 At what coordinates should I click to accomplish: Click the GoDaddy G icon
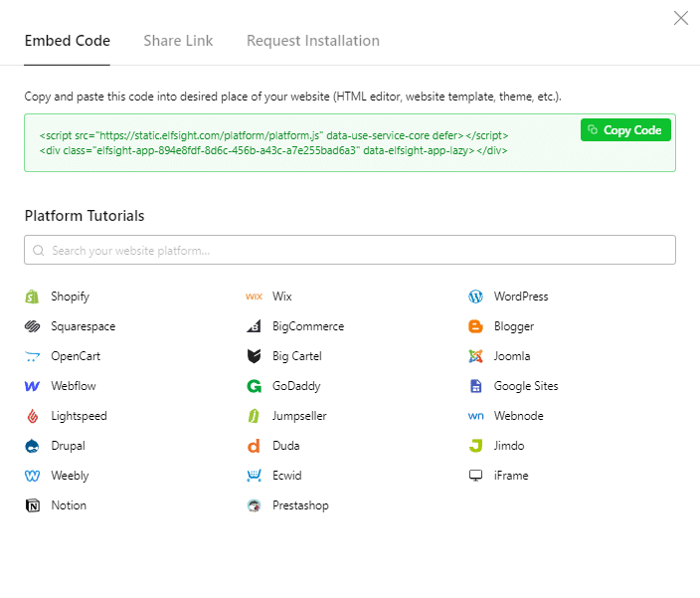(x=254, y=386)
